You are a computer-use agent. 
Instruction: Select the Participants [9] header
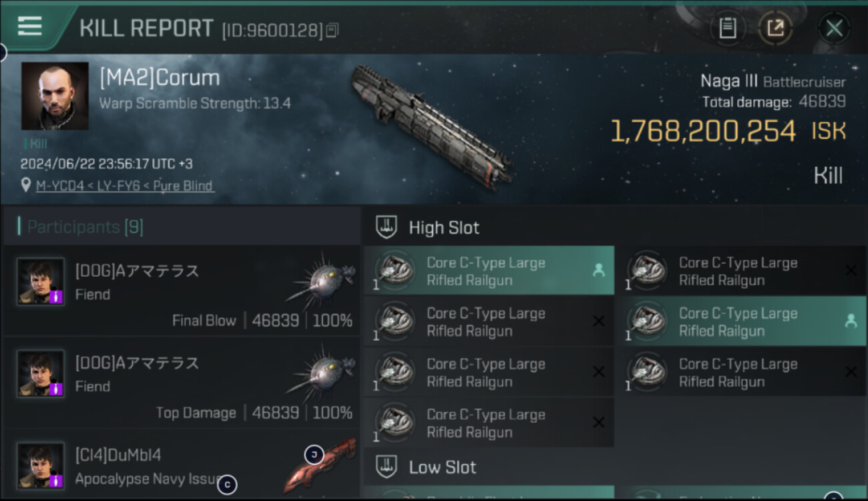[x=81, y=227]
